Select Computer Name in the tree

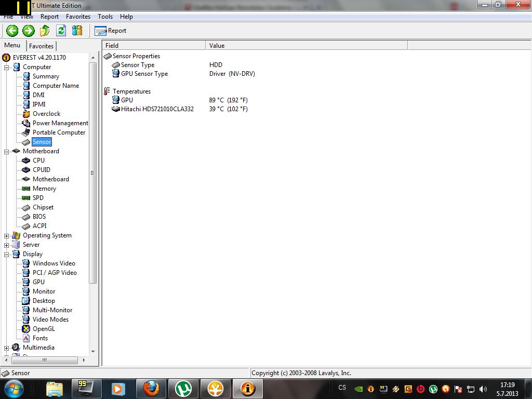pos(56,86)
